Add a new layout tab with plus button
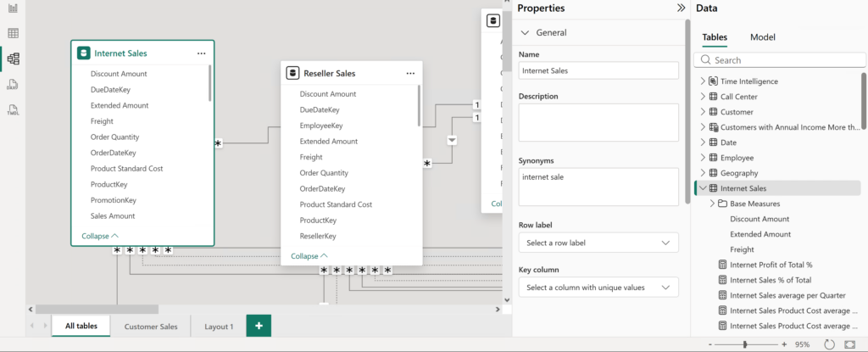 tap(259, 326)
